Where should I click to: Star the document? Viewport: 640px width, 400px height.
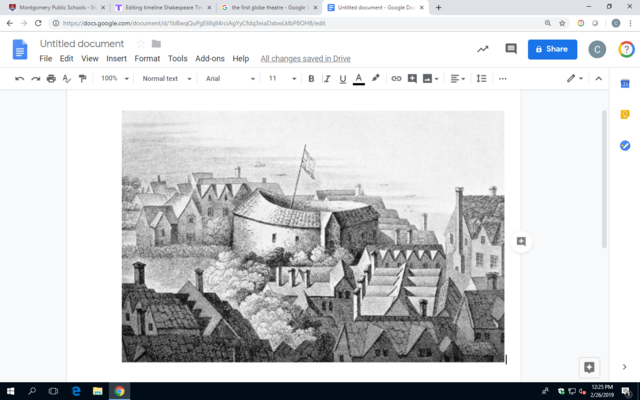(x=141, y=43)
